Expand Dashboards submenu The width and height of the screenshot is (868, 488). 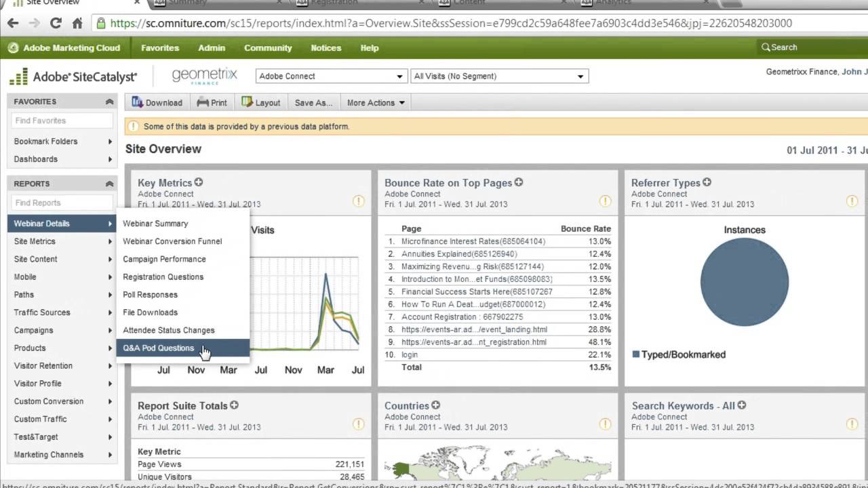pyautogui.click(x=62, y=159)
